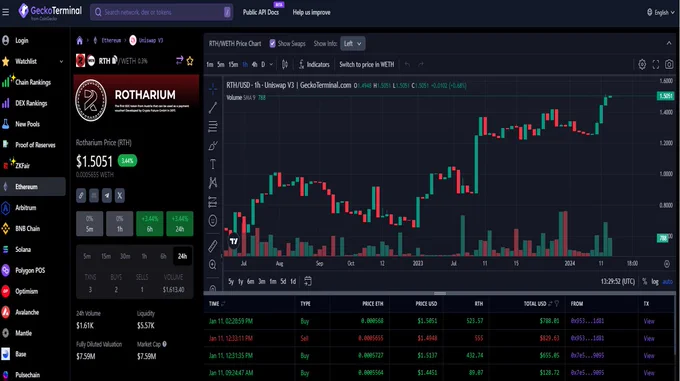Screen dimensions: 680x381
Task: Click Switch to price in WETH
Action: click(x=366, y=65)
